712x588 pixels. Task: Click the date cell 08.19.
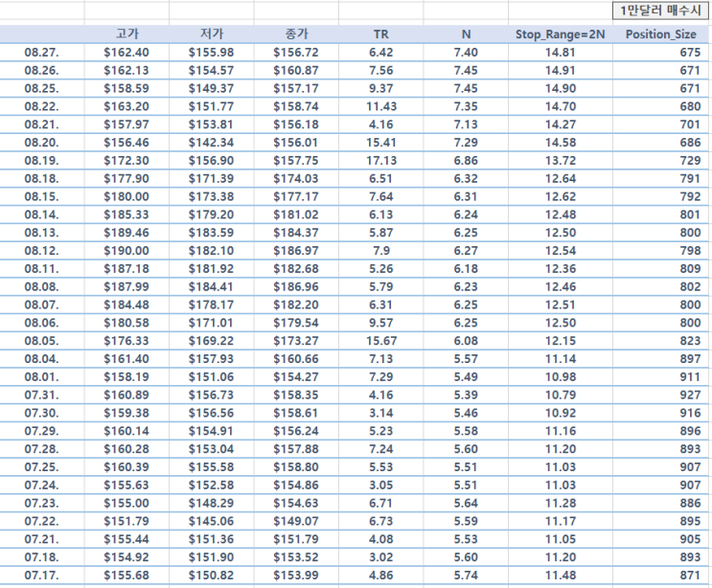pos(42,161)
